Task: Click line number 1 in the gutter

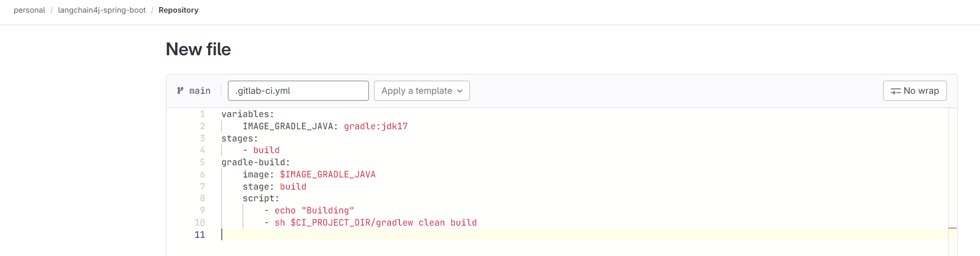Action: [x=202, y=114]
